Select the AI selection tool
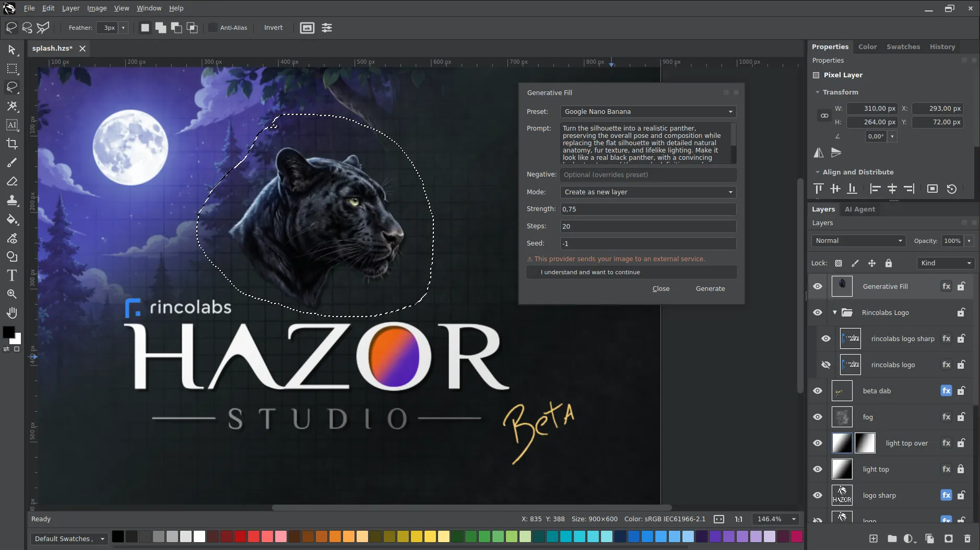The height and width of the screenshot is (550, 980). coord(11,125)
